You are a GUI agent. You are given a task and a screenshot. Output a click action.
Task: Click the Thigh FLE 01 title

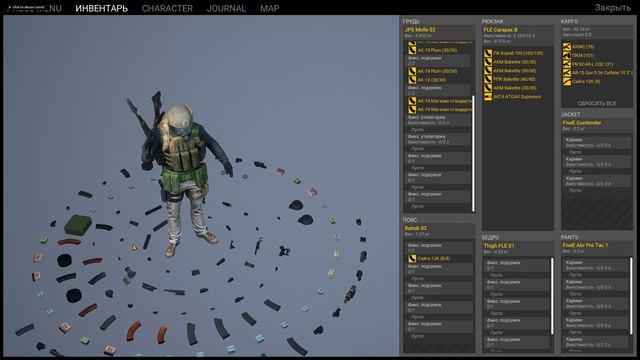pos(499,246)
